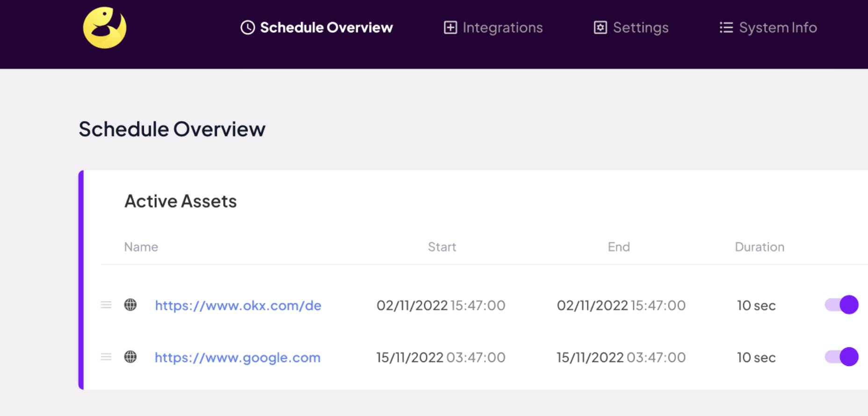The height and width of the screenshot is (416, 868).
Task: Click the Start column header
Action: tap(442, 247)
